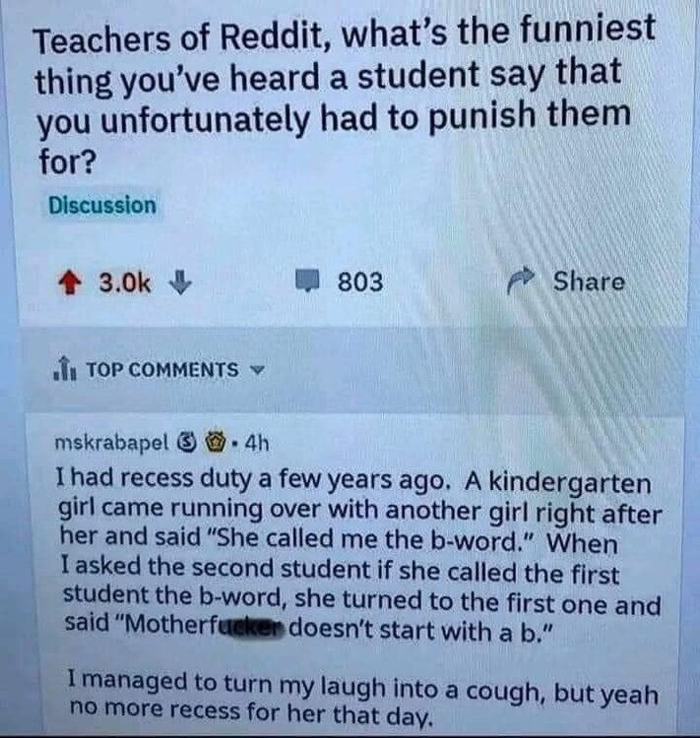The width and height of the screenshot is (700, 738).
Task: Select the Discussion flair tag
Action: pyautogui.click(x=102, y=206)
